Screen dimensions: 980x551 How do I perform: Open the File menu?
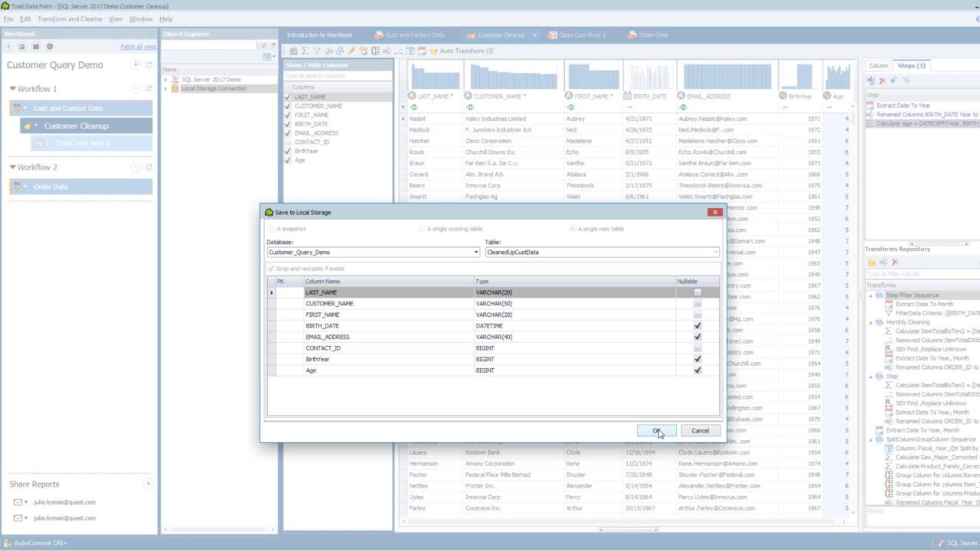(x=8, y=19)
